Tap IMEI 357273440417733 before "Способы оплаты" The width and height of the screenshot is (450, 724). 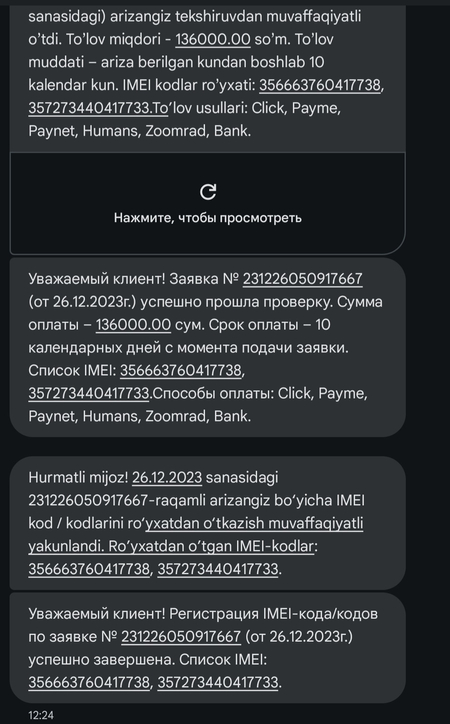(89, 393)
